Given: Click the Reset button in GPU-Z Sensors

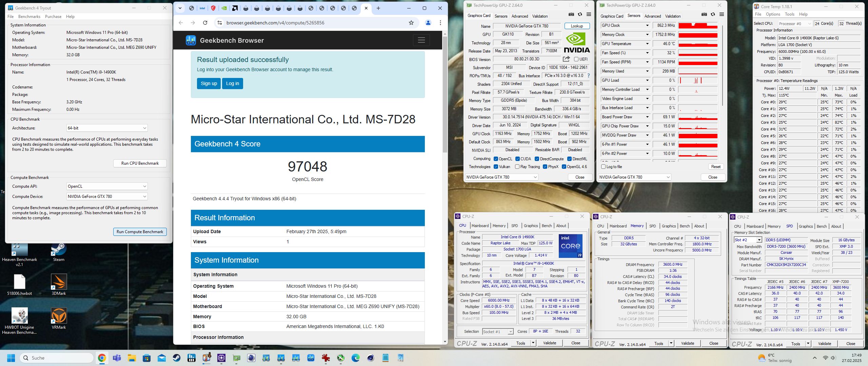Looking at the screenshot, I should [716, 167].
